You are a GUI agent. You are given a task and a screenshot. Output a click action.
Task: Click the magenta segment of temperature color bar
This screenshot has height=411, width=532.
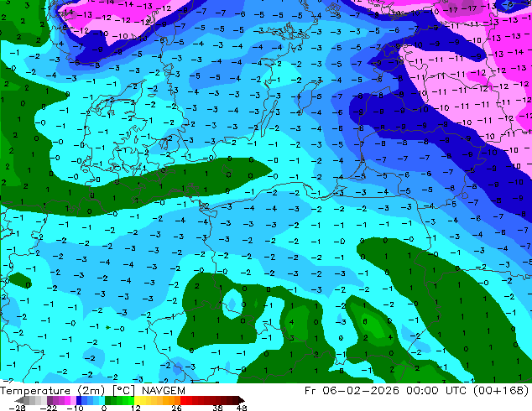coord(59,400)
